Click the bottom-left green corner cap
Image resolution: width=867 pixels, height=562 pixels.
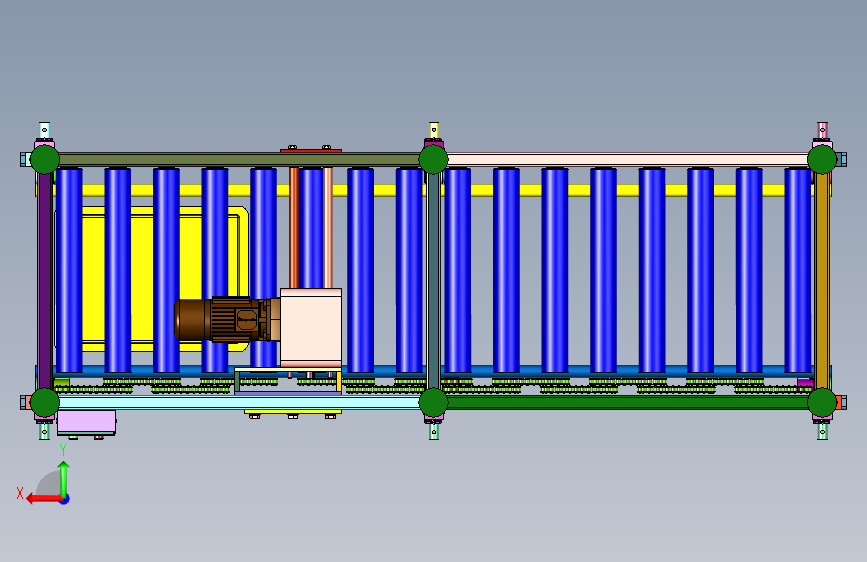click(45, 403)
